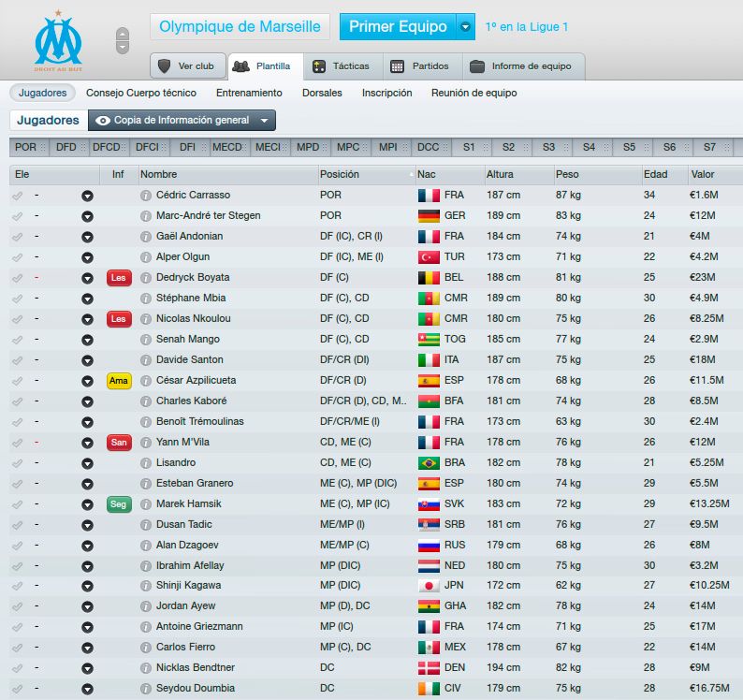Select the POR position slot
Screen dimensions: 743x700
pyautogui.click(x=29, y=148)
